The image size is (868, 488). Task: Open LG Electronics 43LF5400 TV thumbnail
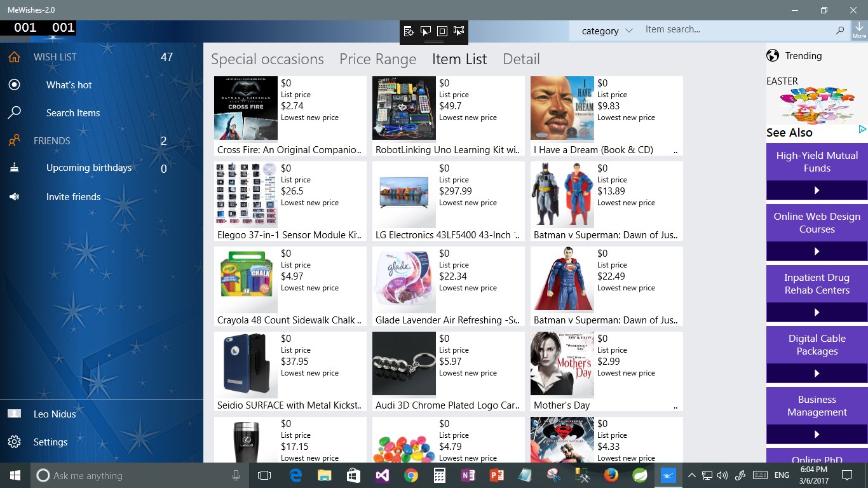[x=404, y=193]
